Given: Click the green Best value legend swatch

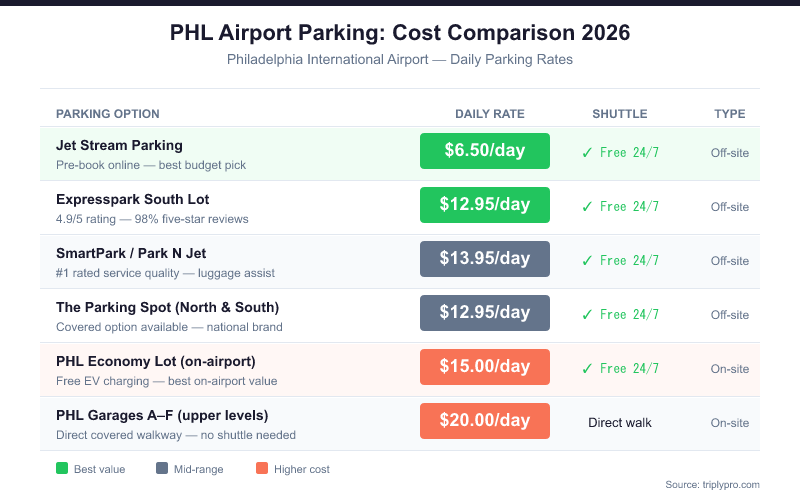Looking at the screenshot, I should (62, 469).
